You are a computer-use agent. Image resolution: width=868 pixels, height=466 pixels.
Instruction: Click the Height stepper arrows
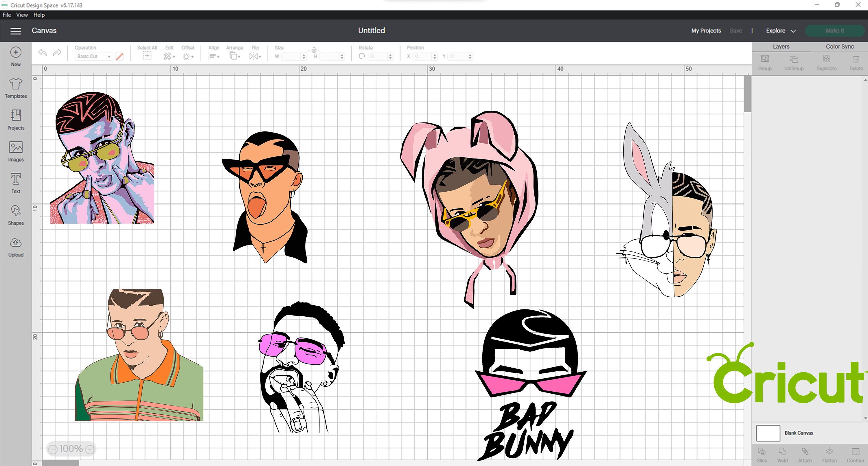(342, 56)
